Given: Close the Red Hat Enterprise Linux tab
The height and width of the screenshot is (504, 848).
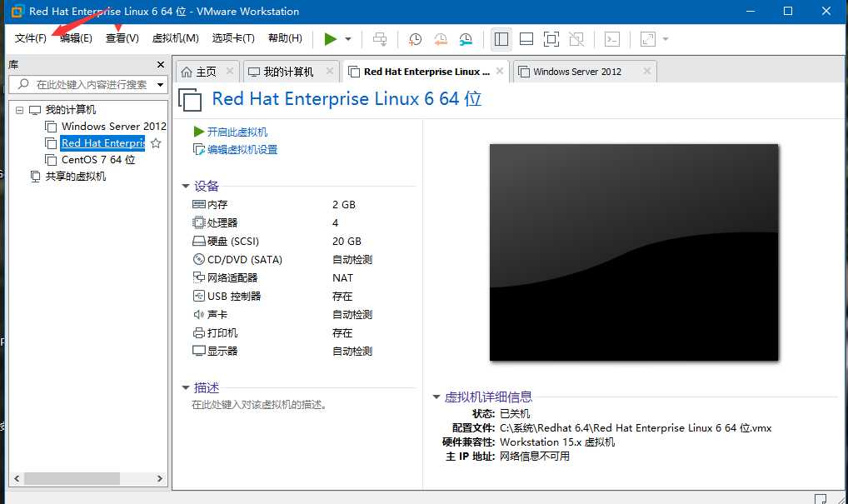Looking at the screenshot, I should [500, 71].
